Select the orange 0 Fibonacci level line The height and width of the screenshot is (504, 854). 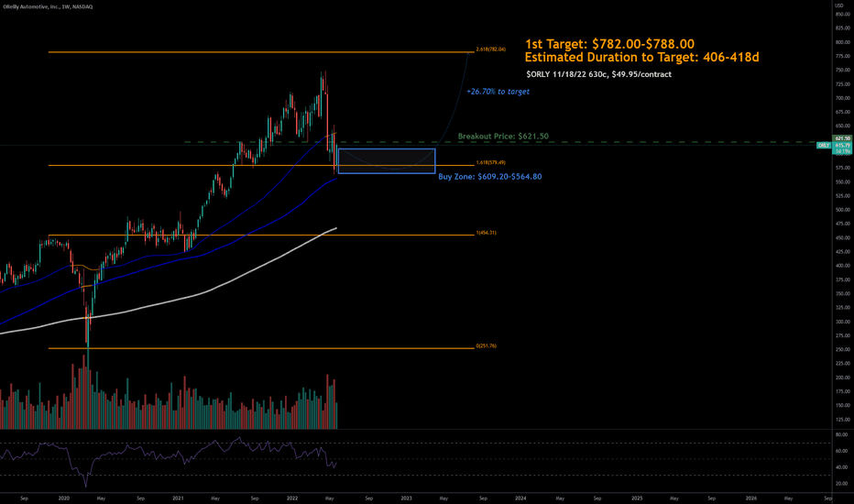click(261, 348)
